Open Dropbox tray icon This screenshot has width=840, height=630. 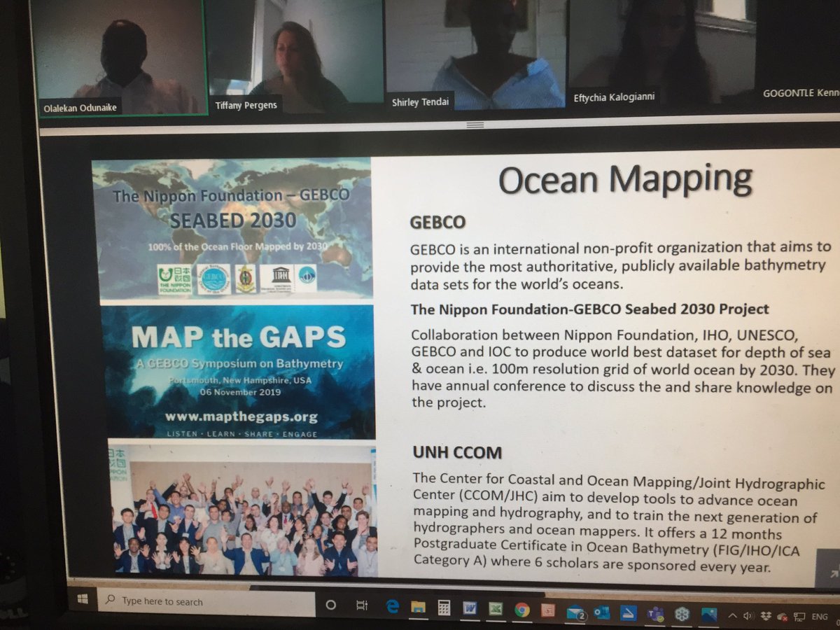[766, 617]
